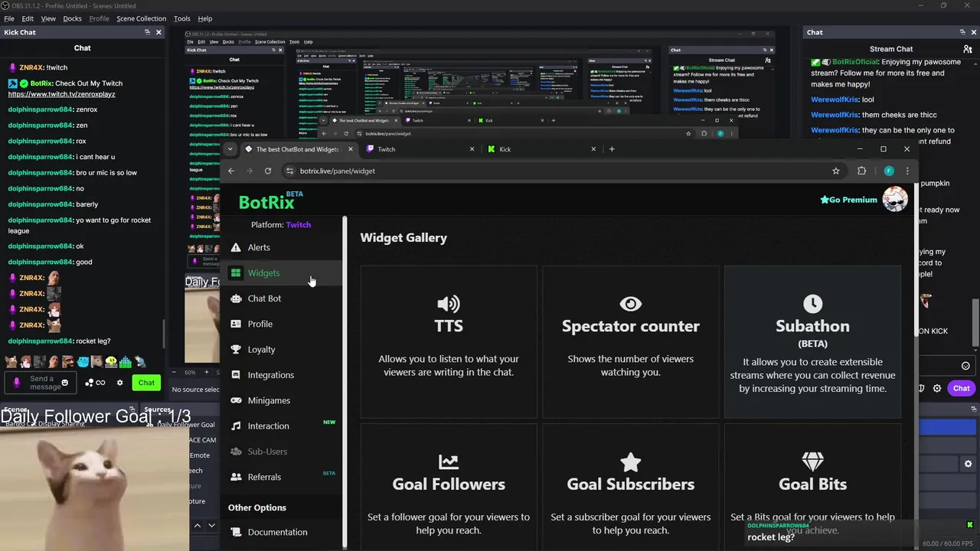Click purple Chat button in Stream Chat
980x551 pixels.
point(961,389)
